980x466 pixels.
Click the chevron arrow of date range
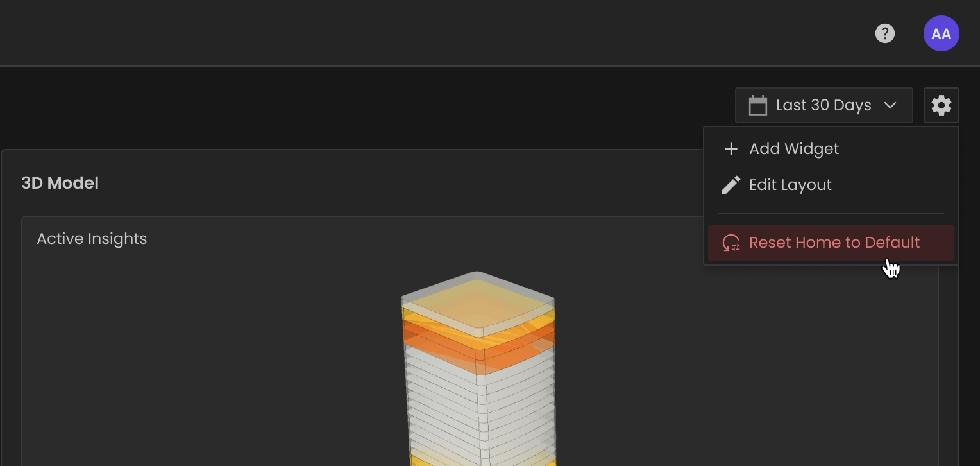tap(890, 105)
